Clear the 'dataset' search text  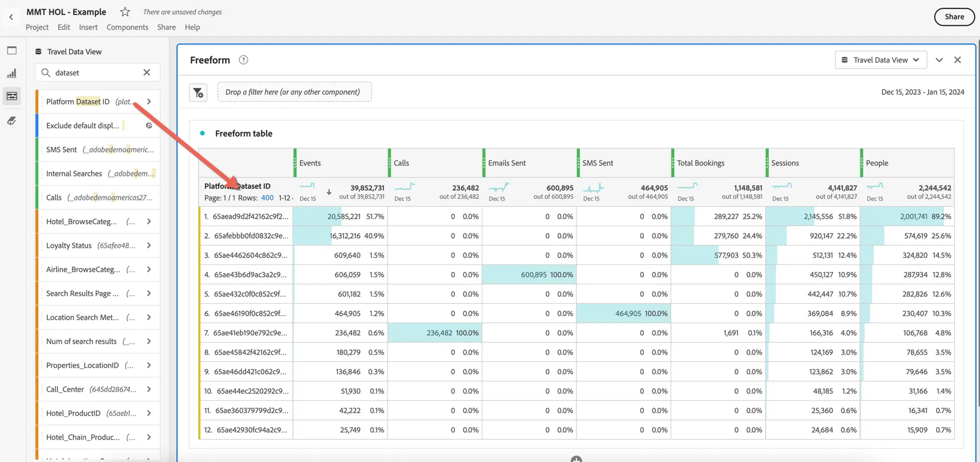[x=147, y=73]
